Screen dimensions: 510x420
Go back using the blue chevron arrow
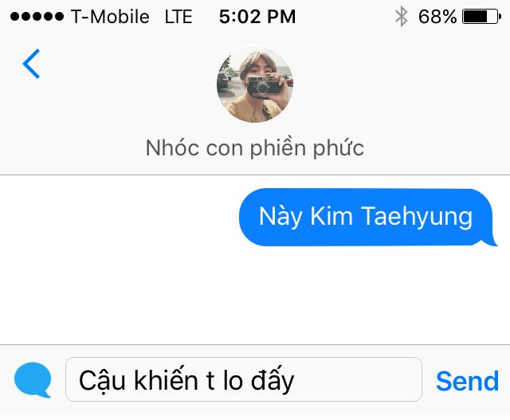31,64
